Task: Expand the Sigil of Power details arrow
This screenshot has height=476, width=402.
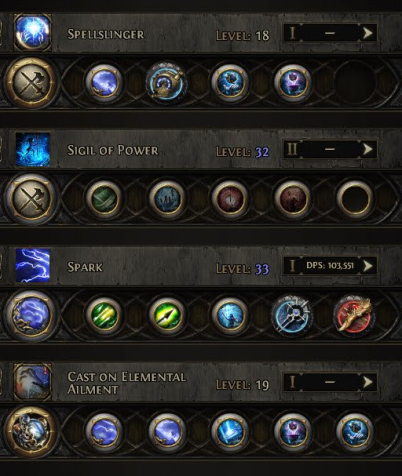Action: [x=368, y=149]
